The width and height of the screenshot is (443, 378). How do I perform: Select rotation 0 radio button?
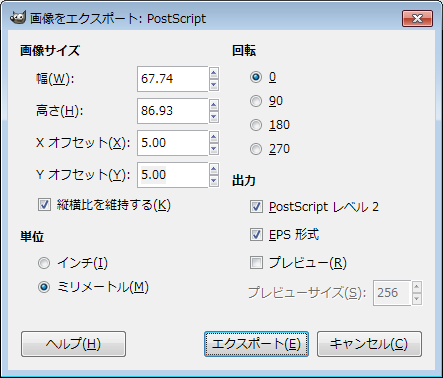pos(256,77)
